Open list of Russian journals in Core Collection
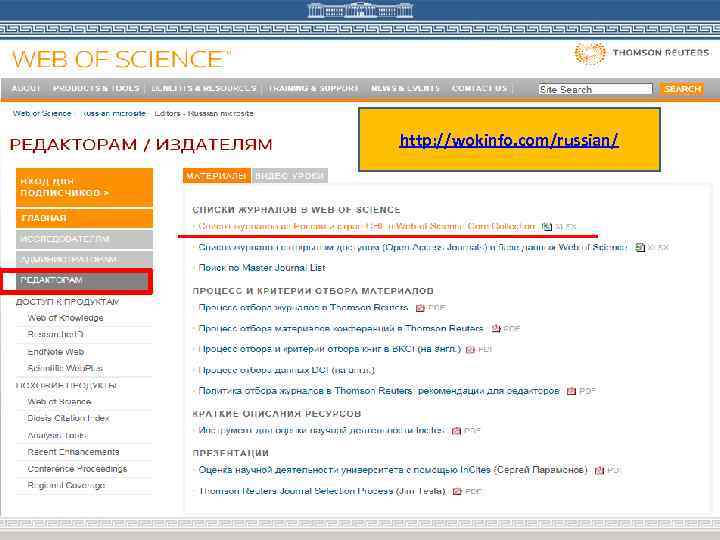 click(367, 226)
